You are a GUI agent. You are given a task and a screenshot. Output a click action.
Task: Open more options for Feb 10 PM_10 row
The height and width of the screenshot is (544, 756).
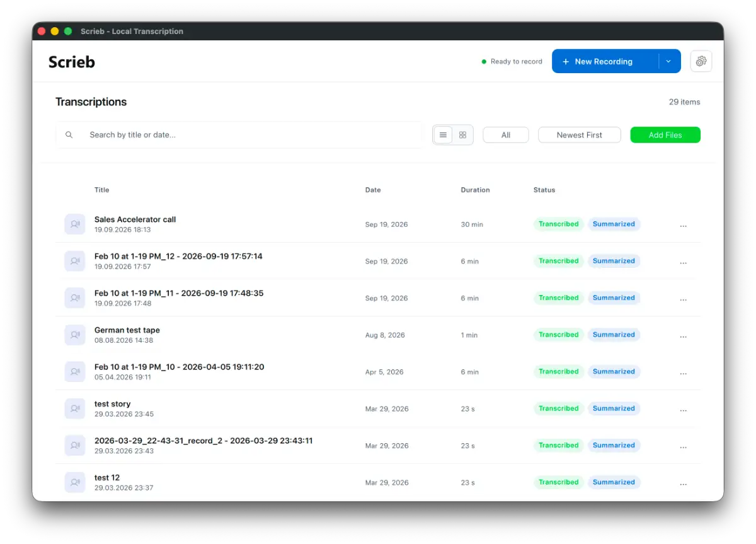tap(684, 373)
